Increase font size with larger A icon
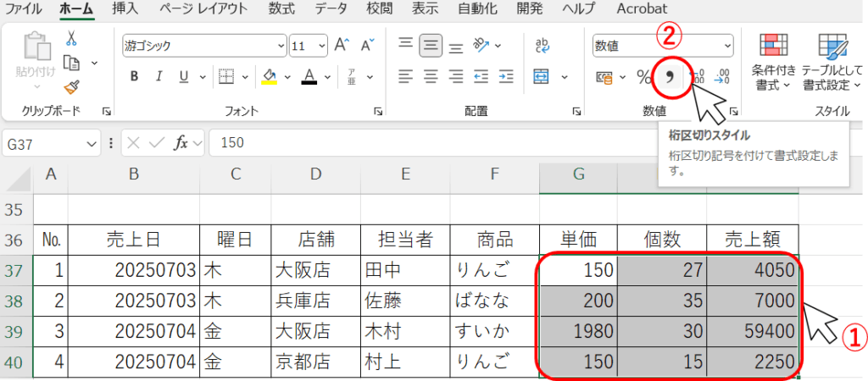The width and height of the screenshot is (868, 381). pyautogui.click(x=342, y=45)
